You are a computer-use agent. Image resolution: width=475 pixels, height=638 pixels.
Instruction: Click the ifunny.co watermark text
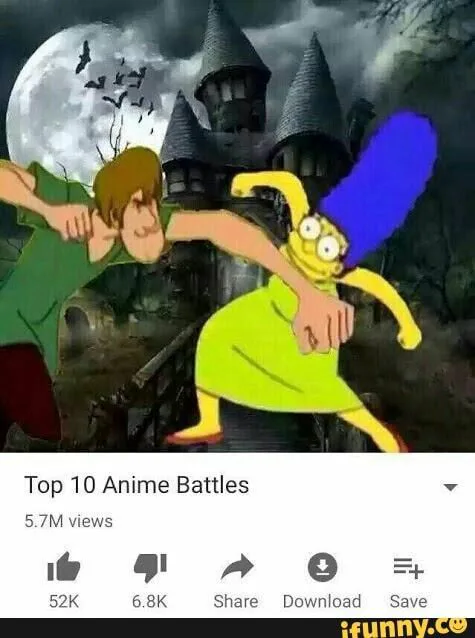(x=403, y=628)
